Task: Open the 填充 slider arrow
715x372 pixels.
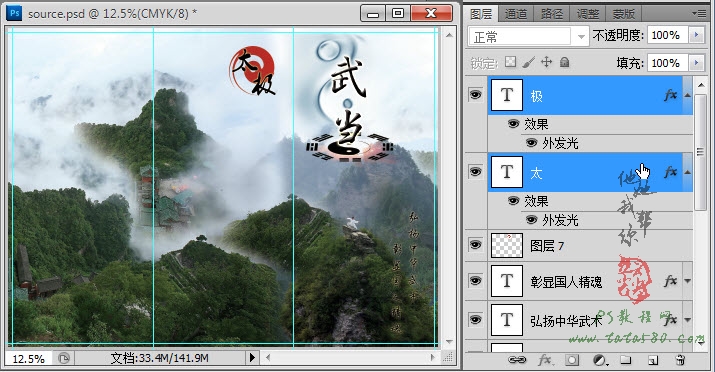Action: click(x=696, y=63)
